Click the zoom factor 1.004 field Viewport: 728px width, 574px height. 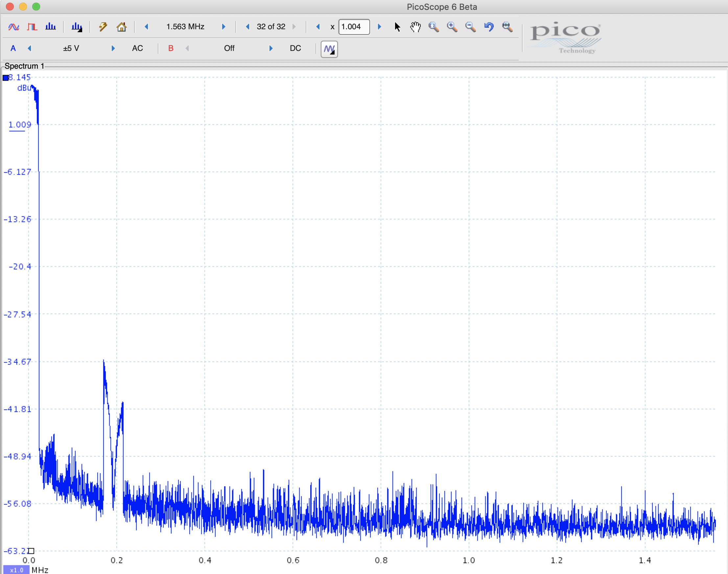coord(354,27)
